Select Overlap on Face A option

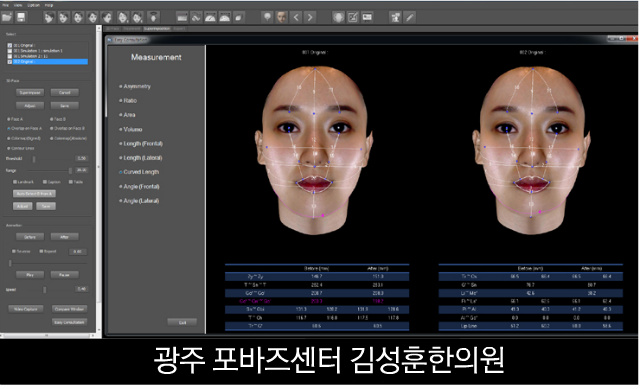[x=24, y=128]
